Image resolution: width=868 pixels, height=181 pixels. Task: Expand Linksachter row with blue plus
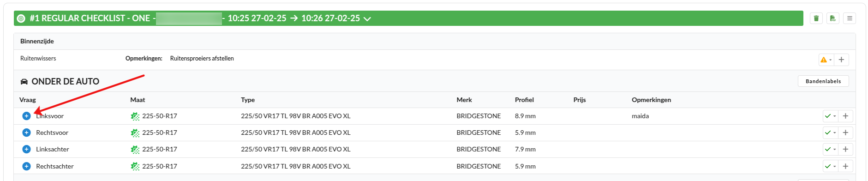click(x=26, y=149)
